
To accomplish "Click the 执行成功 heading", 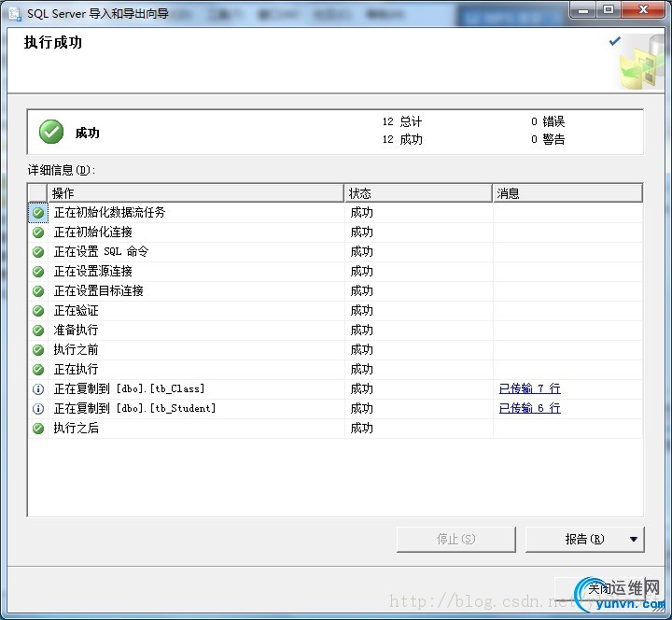I will point(52,42).
